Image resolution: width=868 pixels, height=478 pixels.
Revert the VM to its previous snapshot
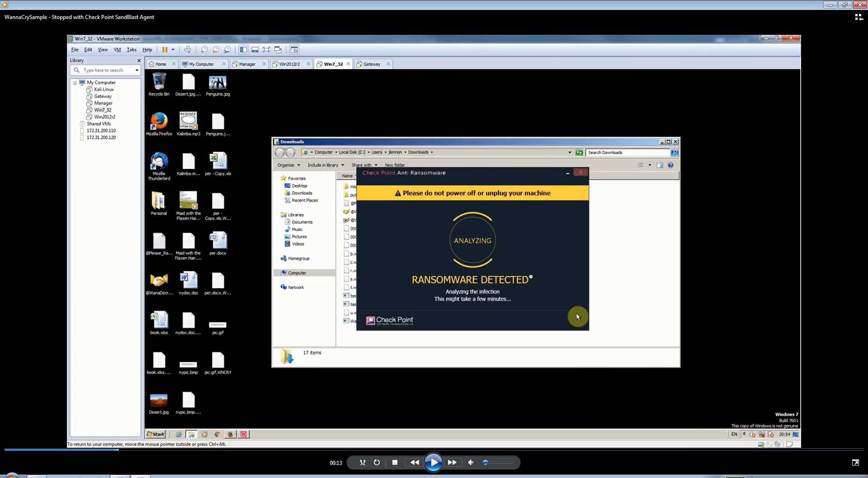216,50
